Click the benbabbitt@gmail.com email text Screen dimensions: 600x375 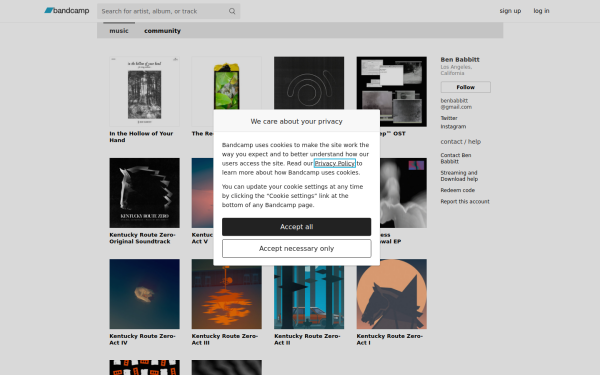pyautogui.click(x=456, y=104)
